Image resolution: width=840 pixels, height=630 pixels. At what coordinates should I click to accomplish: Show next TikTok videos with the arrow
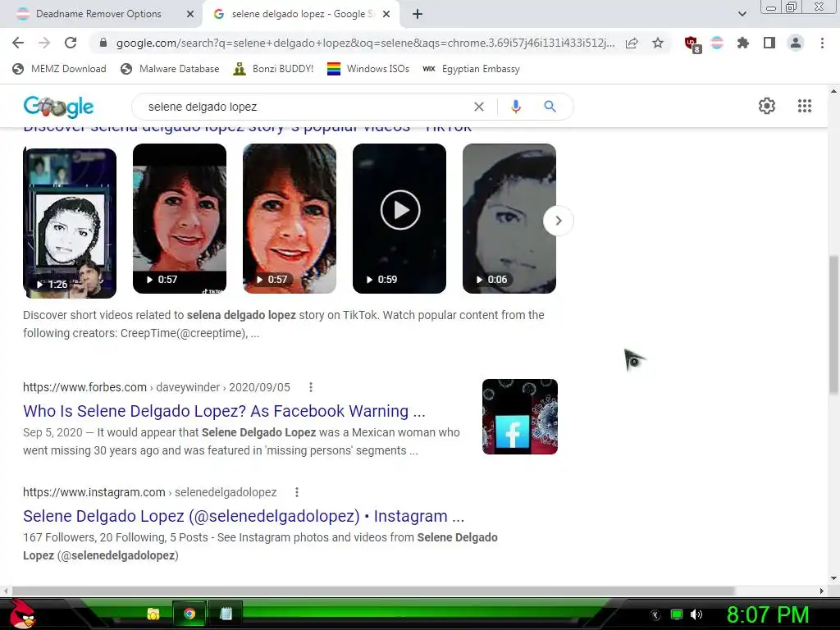558,221
